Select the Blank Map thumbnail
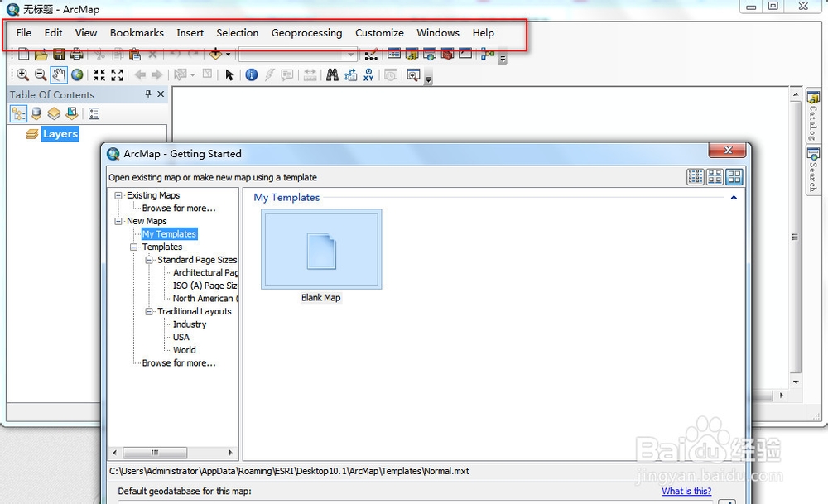 point(321,249)
